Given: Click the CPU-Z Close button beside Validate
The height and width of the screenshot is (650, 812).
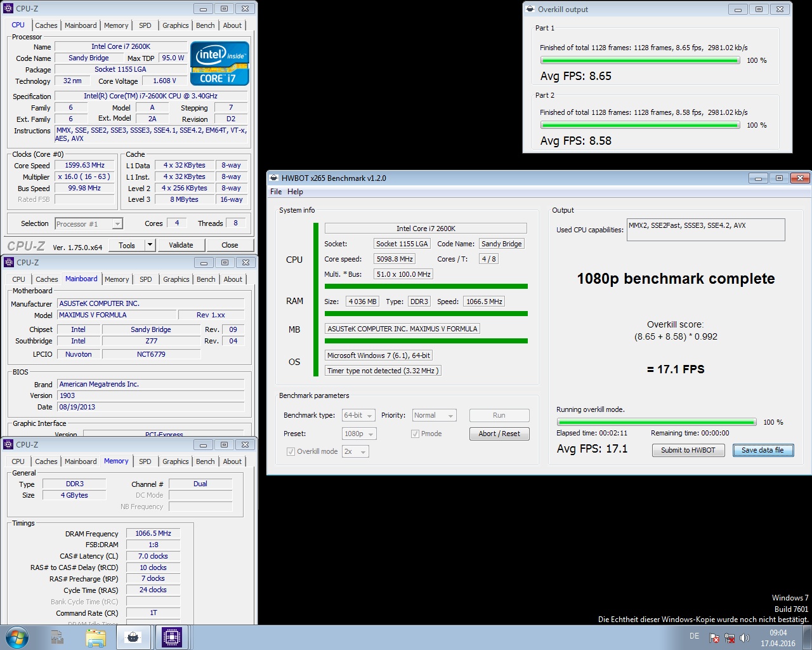Looking at the screenshot, I should tap(230, 245).
